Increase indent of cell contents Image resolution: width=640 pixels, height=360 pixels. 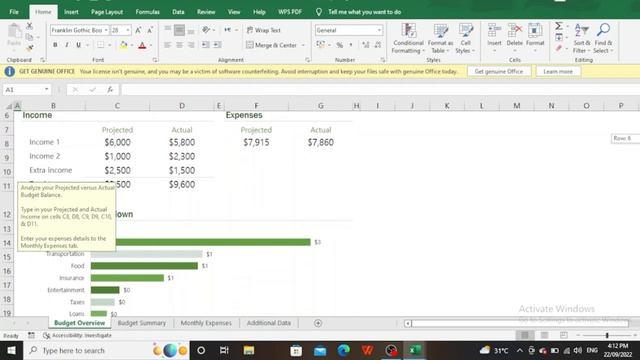(x=218, y=45)
